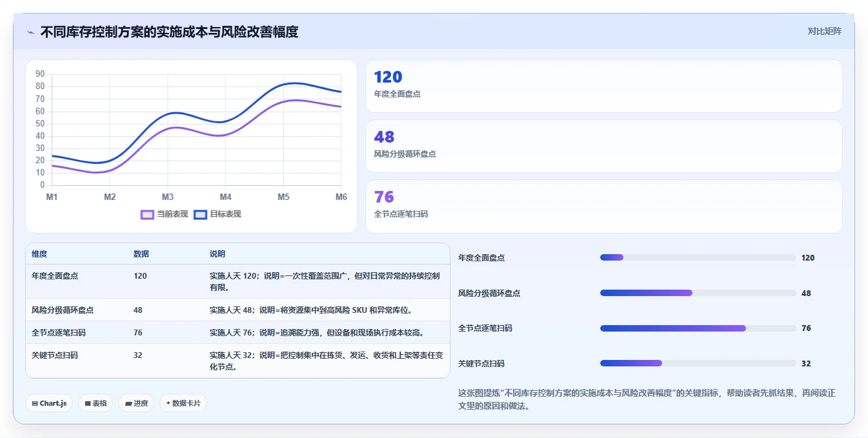The image size is (868, 438).
Task: Select the 风险分级循环盘点 table row name
Action: 63,310
